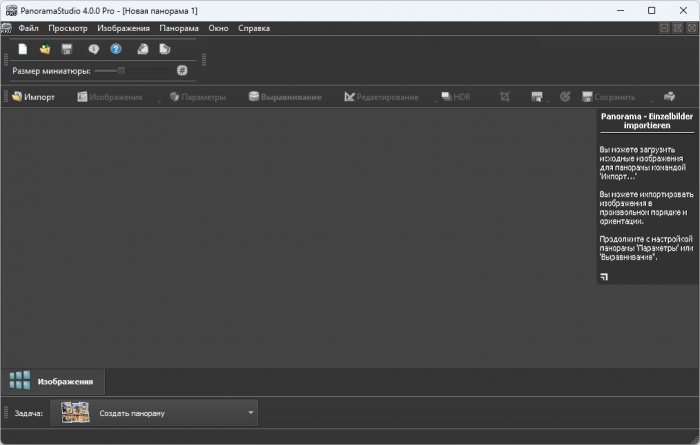Click the thumbnail size slider
This screenshot has height=445, width=700.
121,71
